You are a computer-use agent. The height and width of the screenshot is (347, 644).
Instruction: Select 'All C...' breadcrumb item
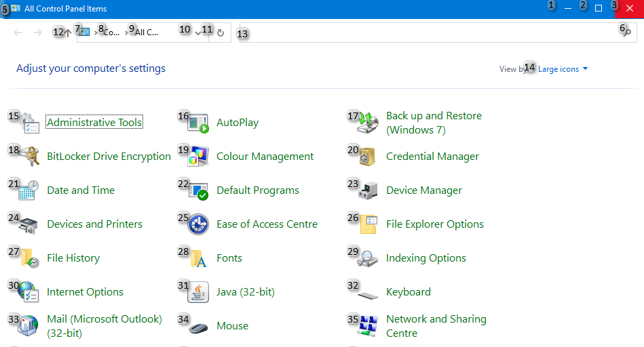click(x=147, y=33)
